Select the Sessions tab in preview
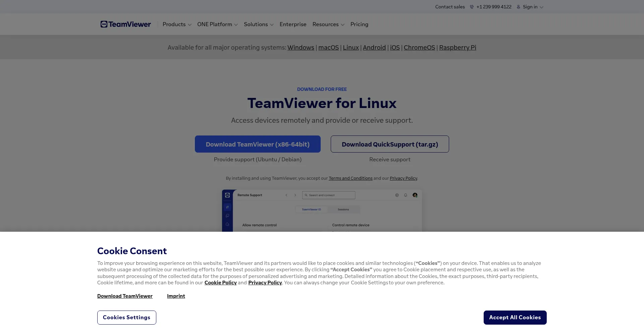 (343, 210)
